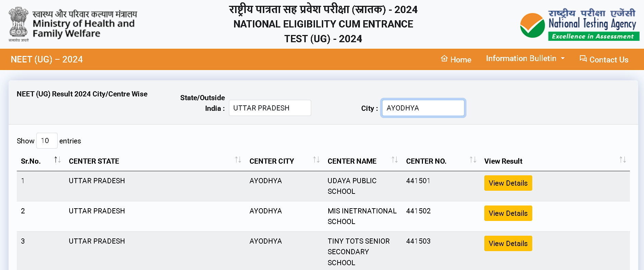Click the CENTER NO. column header
Screen dimensions: 644x270
click(426, 161)
